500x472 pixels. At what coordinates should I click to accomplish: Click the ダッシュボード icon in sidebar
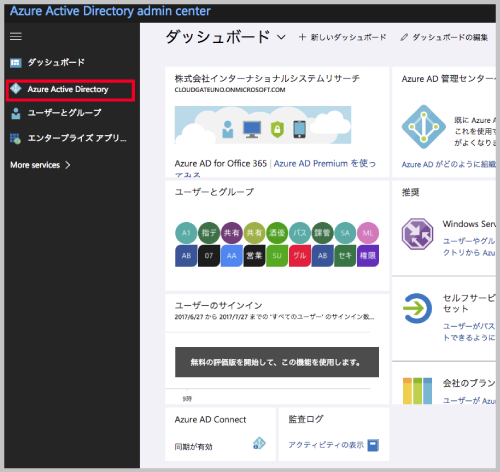[16, 63]
